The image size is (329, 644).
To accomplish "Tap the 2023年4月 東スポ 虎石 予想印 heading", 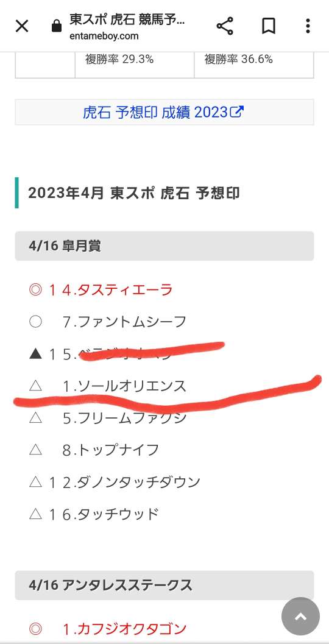I will click(134, 193).
